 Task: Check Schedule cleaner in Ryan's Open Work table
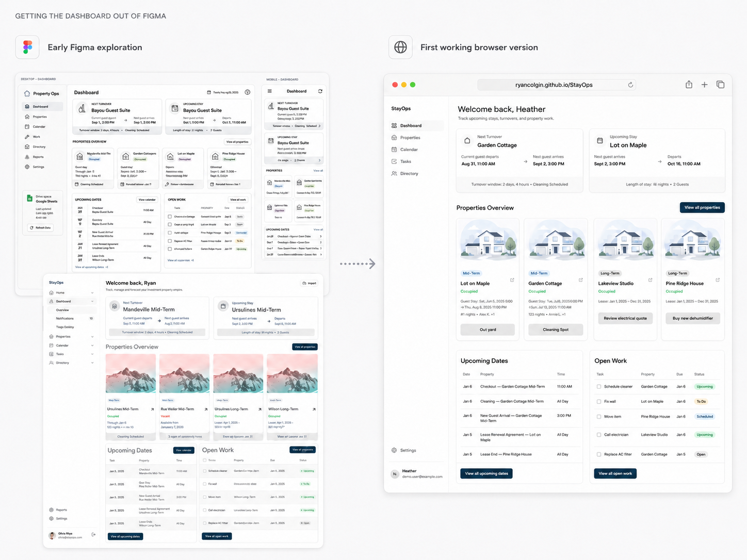click(x=205, y=471)
